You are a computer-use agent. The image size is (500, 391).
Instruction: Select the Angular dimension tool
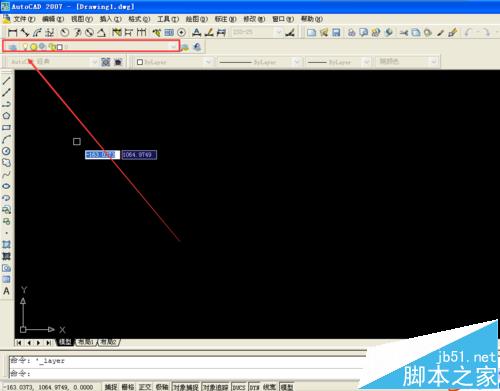pos(101,32)
